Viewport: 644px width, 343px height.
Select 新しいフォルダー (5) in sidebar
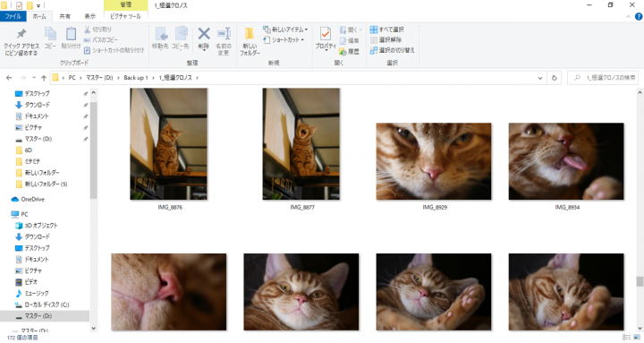click(x=46, y=184)
